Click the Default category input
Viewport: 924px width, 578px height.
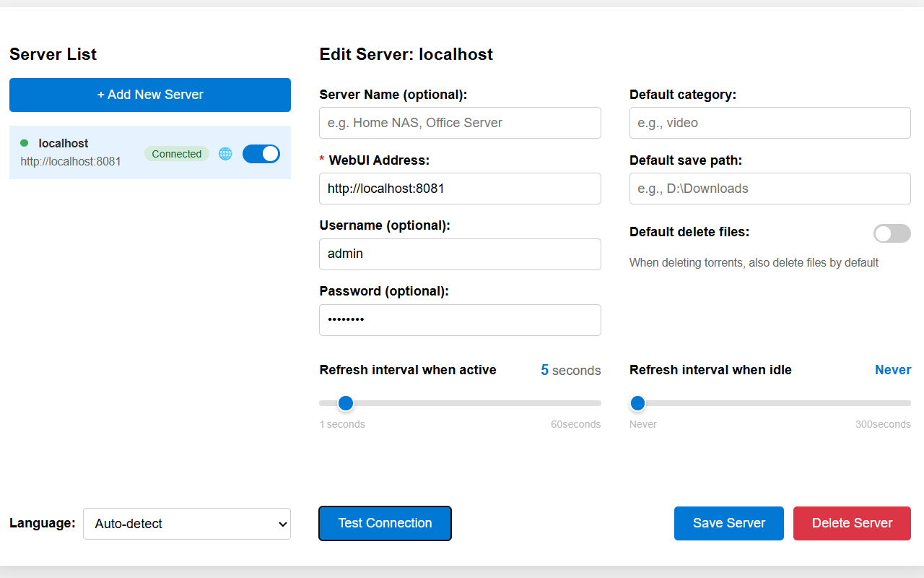tap(770, 123)
